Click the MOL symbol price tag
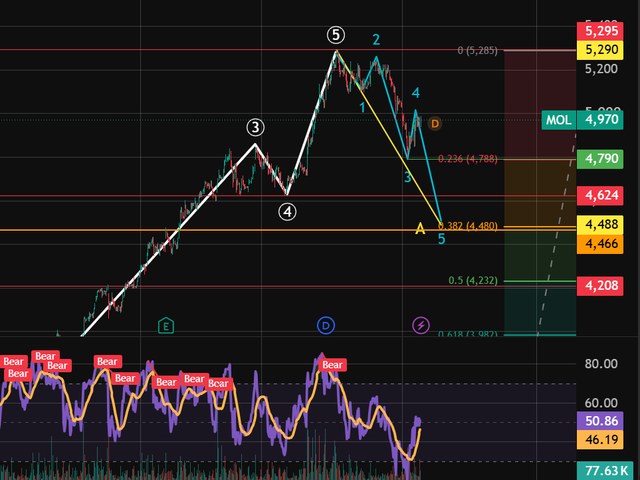 (x=559, y=120)
